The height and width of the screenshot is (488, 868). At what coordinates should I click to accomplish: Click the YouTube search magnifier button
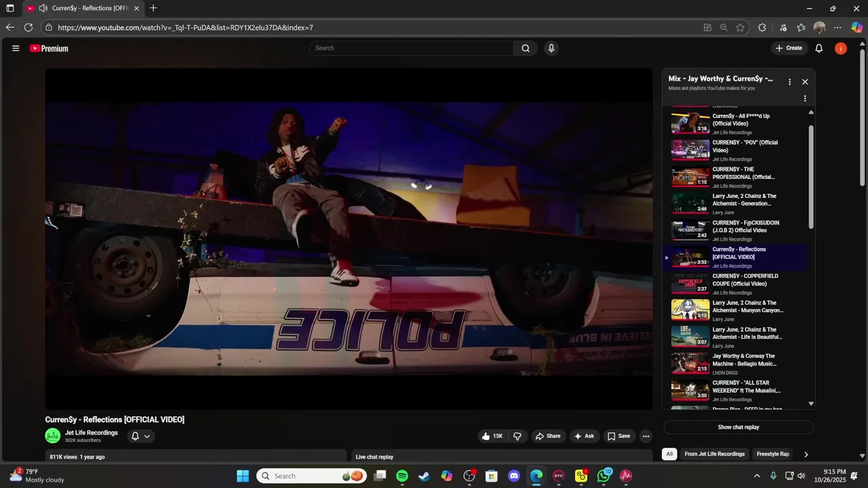point(526,48)
